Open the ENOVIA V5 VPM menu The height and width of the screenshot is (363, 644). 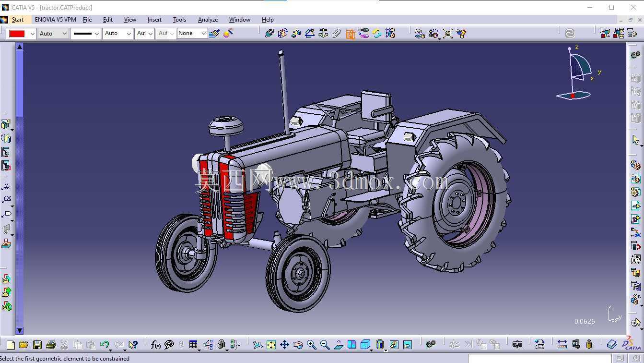tap(55, 20)
